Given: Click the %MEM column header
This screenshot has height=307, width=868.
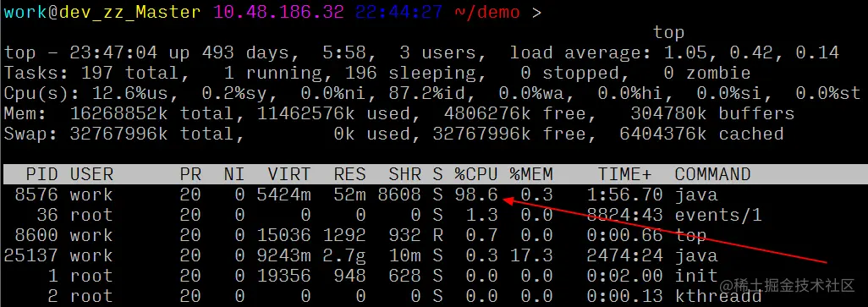Looking at the screenshot, I should click(531, 175).
